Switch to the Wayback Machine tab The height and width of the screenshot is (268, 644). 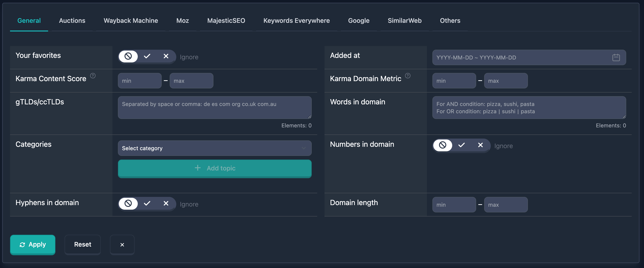pyautogui.click(x=131, y=21)
